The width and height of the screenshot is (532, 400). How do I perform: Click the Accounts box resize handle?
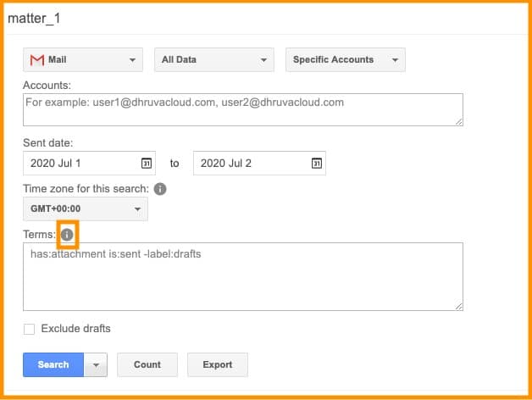(458, 121)
